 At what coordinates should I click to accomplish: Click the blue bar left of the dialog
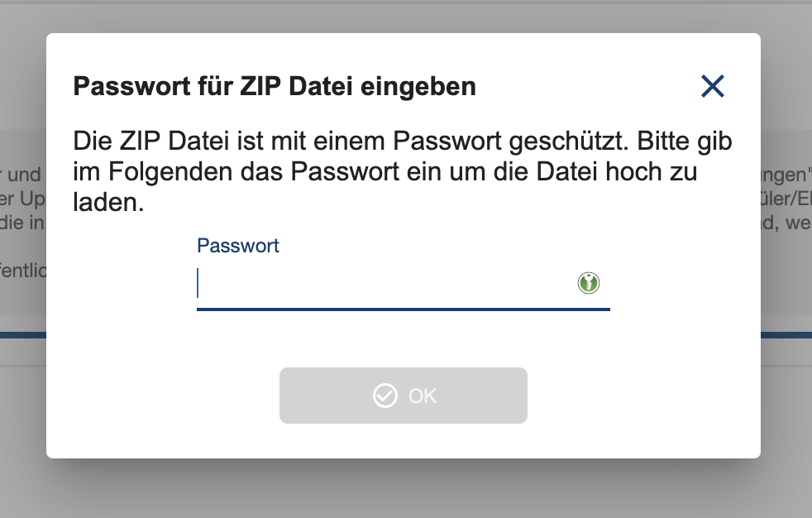23,335
